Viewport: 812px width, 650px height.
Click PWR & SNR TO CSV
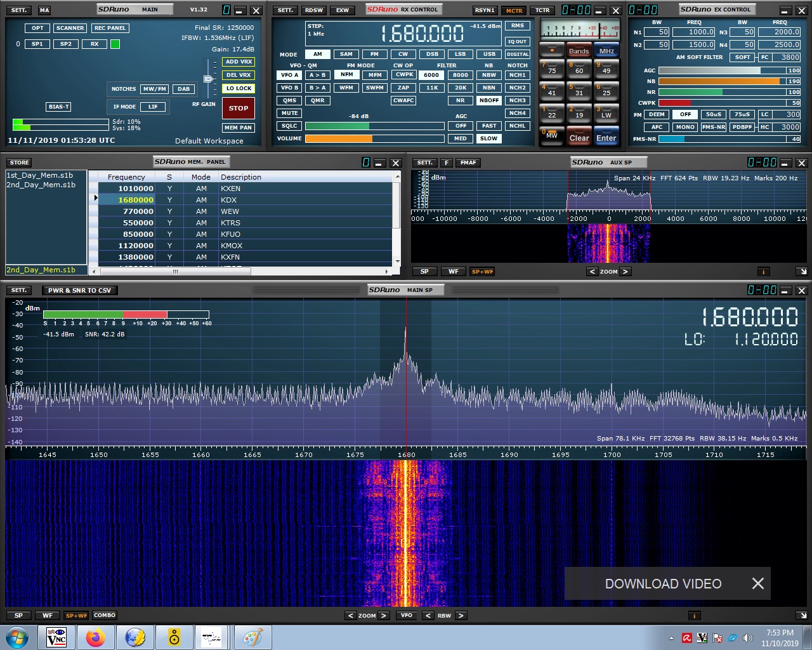click(x=79, y=290)
